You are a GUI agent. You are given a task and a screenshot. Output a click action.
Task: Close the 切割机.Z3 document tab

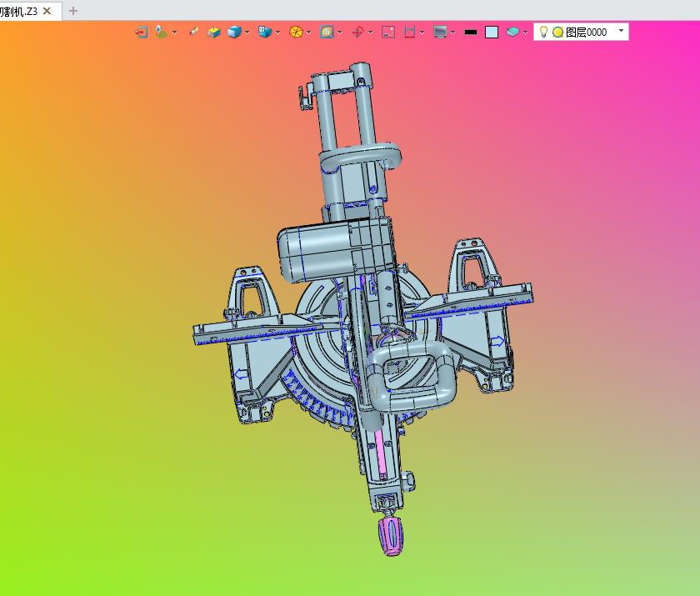47,11
